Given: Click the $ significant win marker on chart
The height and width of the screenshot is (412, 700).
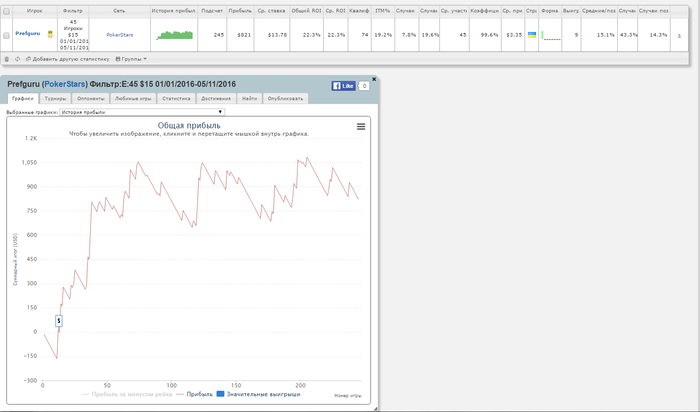Looking at the screenshot, I should pos(59,321).
